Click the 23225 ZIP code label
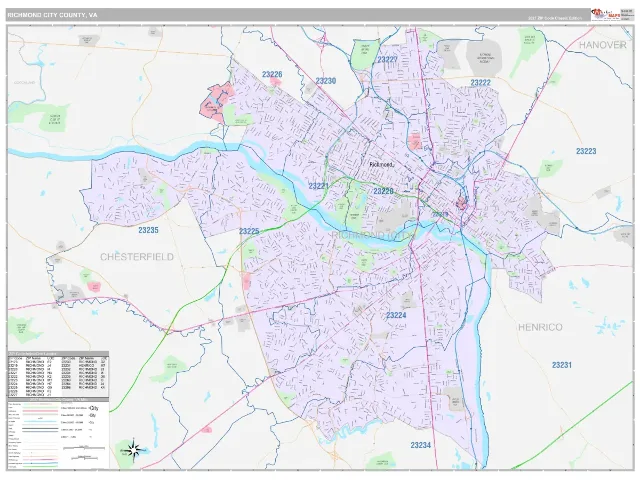Screen dimensions: 640x480 249,231
